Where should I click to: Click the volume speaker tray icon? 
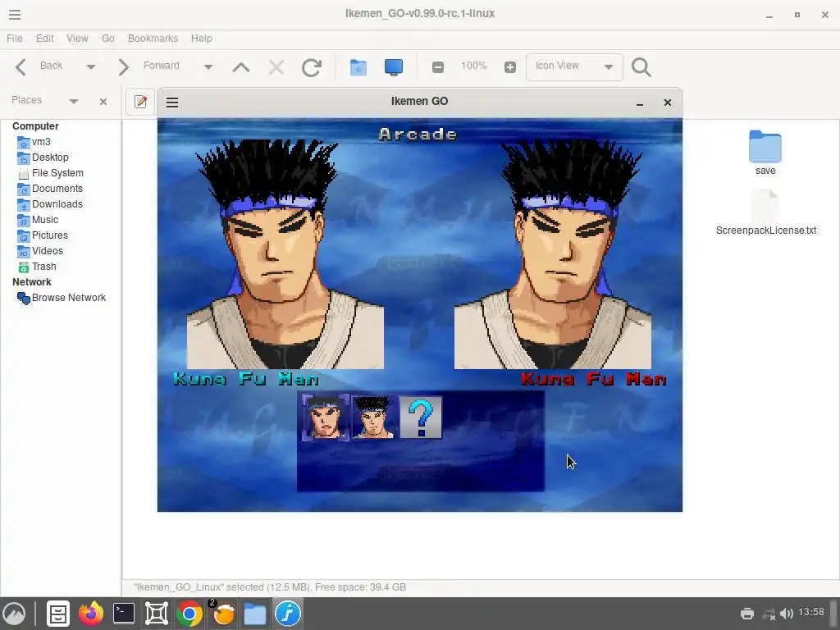(787, 614)
